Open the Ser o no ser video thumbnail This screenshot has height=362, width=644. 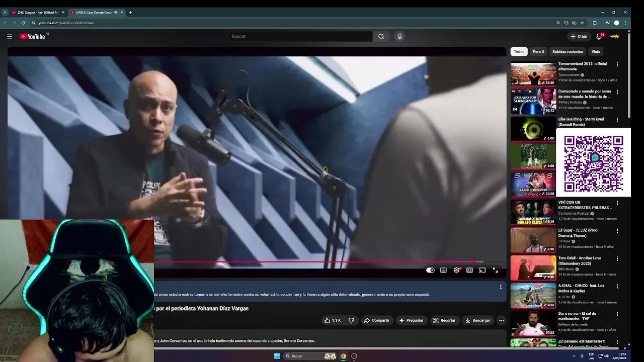pyautogui.click(x=533, y=323)
